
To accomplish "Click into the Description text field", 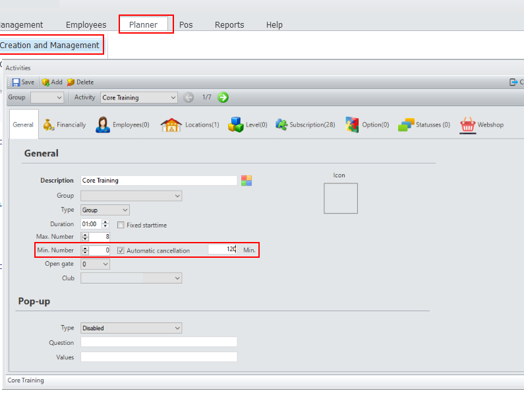I will tap(158, 181).
